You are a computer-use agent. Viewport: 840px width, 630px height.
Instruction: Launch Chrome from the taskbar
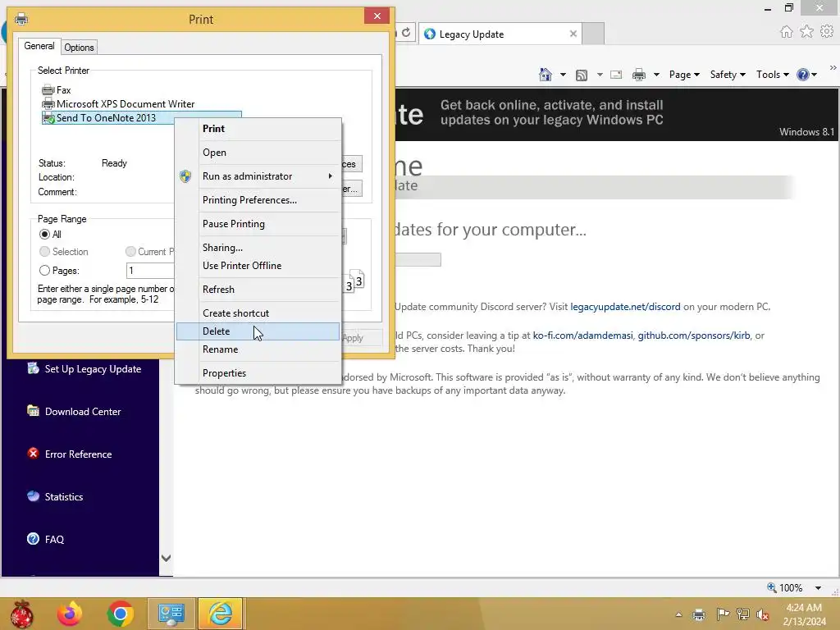pyautogui.click(x=120, y=614)
